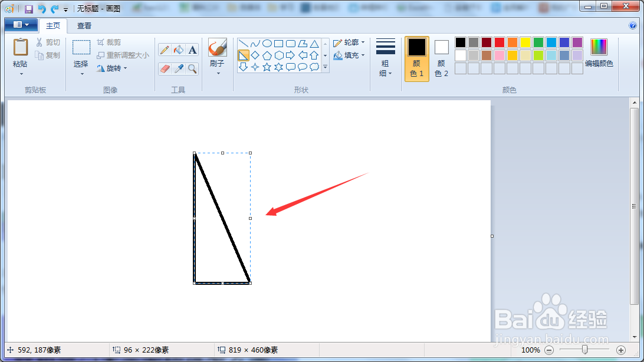This screenshot has height=362, width=644.
Task: Click the zoom out minus button
Action: tap(549, 350)
